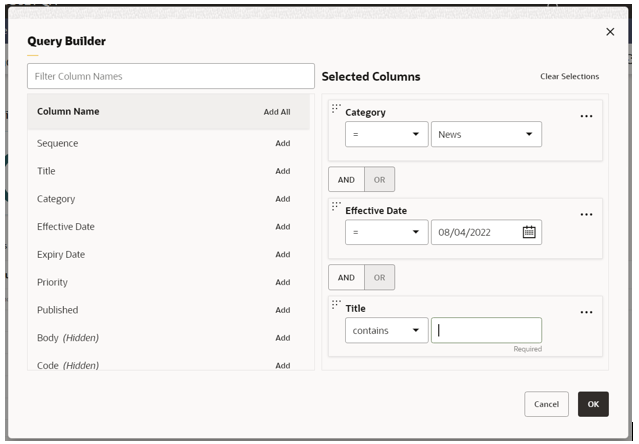This screenshot has width=639, height=444.
Task: Select OR between Category and Effective Date
Action: [x=379, y=180]
